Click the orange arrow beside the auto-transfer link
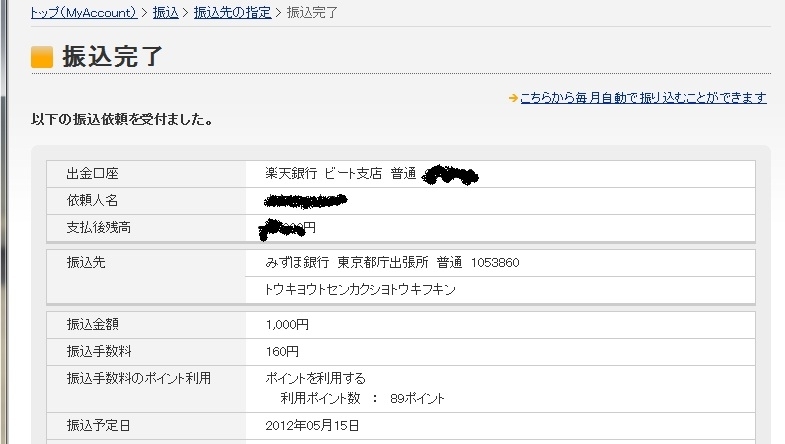Viewport: 785px width, 444px height. tap(513, 98)
